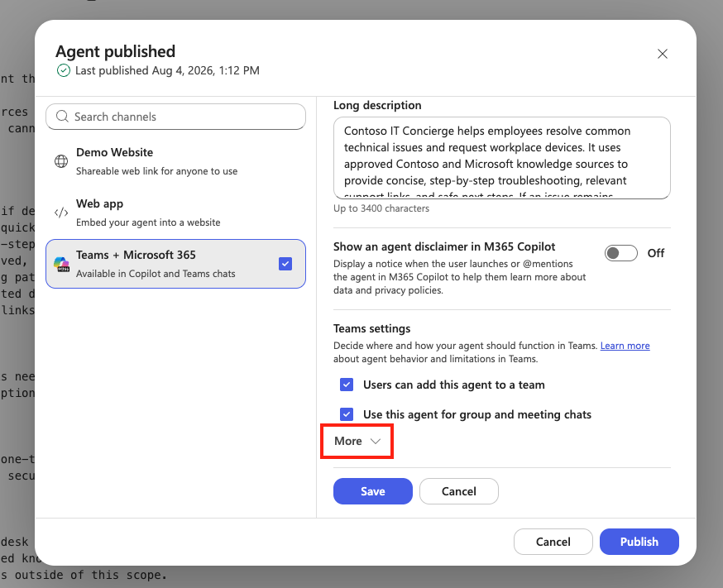Click the 'Teams settings' heading
Image resolution: width=723 pixels, height=588 pixels.
click(x=371, y=328)
